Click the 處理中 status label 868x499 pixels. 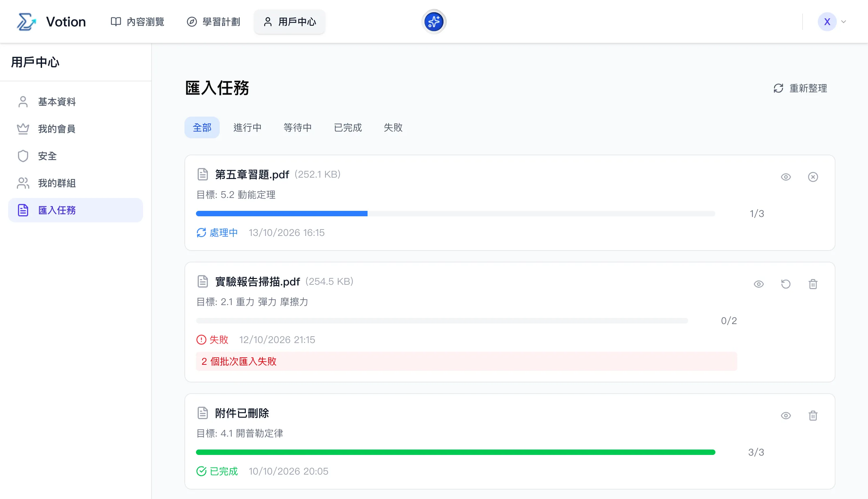click(x=217, y=233)
